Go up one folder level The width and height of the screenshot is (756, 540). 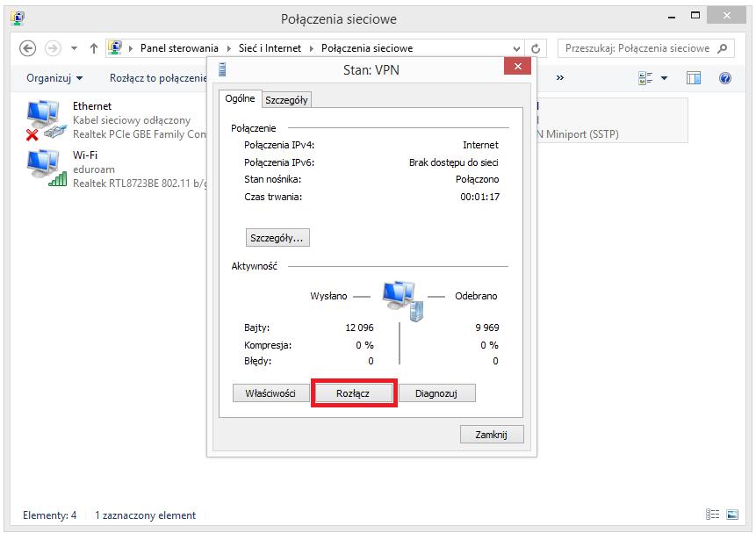click(x=94, y=48)
